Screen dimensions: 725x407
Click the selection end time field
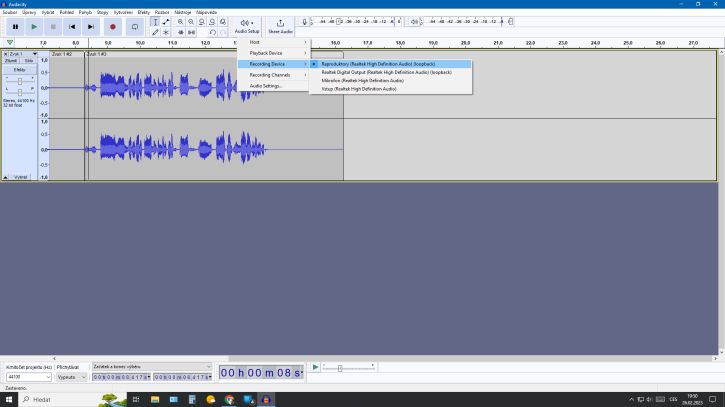183,377
